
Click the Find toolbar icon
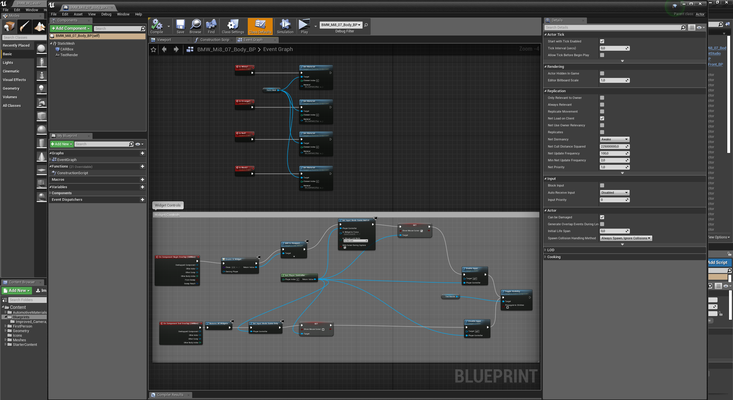pos(212,25)
